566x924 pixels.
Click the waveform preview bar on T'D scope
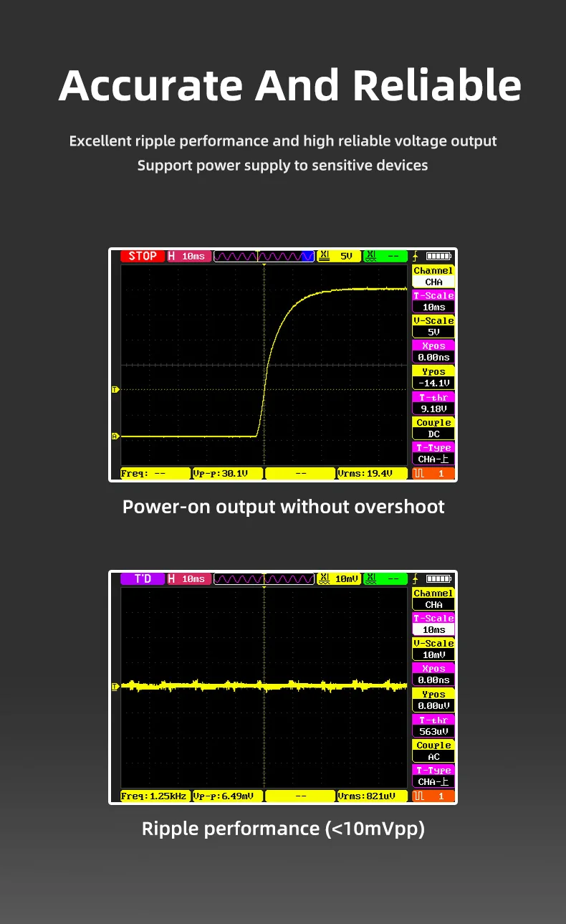coord(264,578)
